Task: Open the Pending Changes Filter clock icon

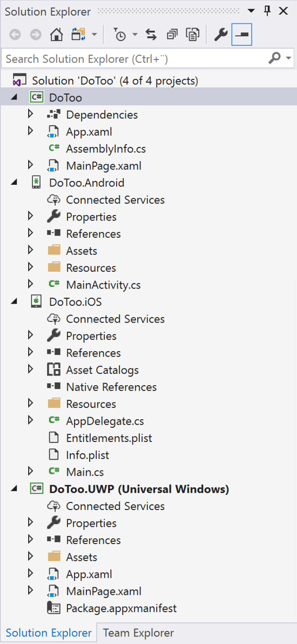Action: coord(119,35)
